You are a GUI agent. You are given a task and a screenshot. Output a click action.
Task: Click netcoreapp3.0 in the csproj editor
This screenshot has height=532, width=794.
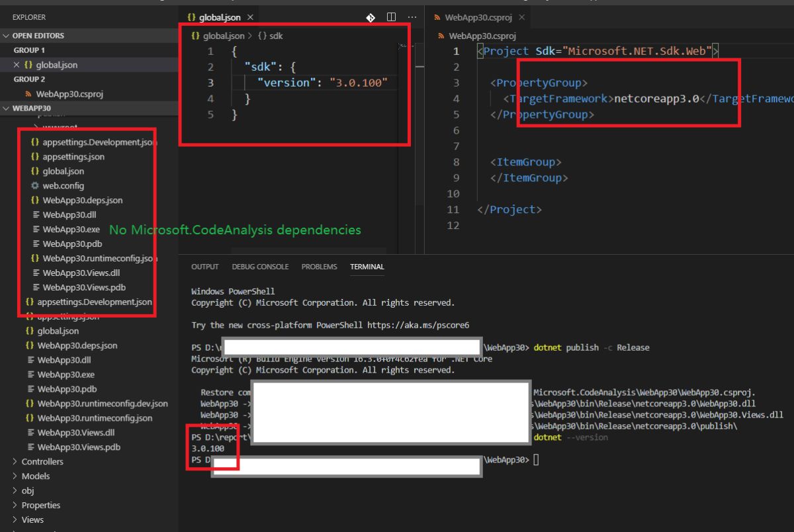tap(656, 99)
